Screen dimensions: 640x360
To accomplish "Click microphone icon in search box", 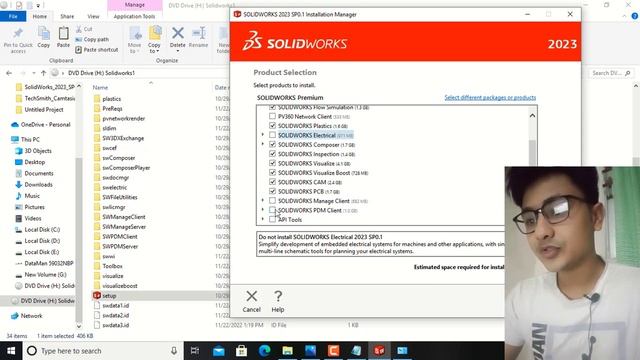I will 174,351.
